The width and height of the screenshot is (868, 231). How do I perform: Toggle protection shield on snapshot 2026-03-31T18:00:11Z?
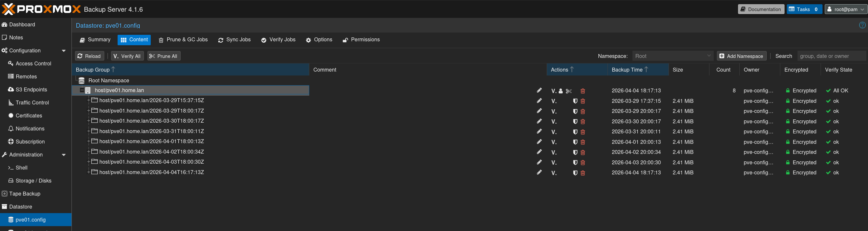click(x=575, y=132)
